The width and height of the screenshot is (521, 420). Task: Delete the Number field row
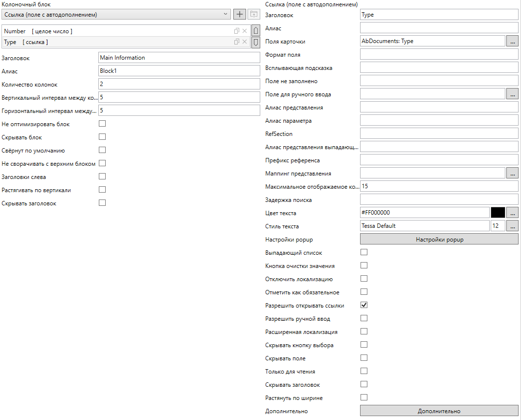pyautogui.click(x=245, y=31)
